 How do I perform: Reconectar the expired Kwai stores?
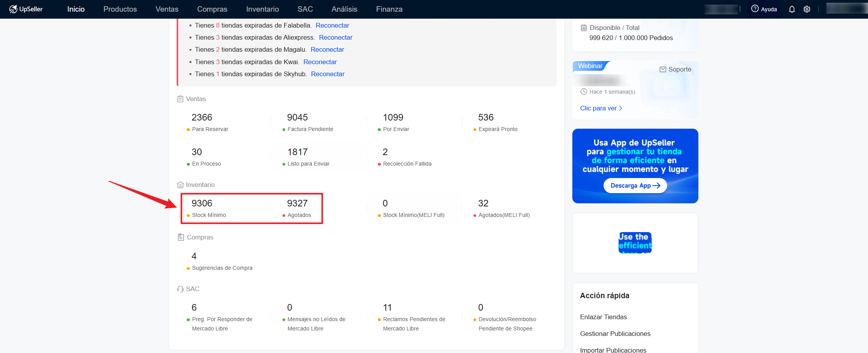320,62
